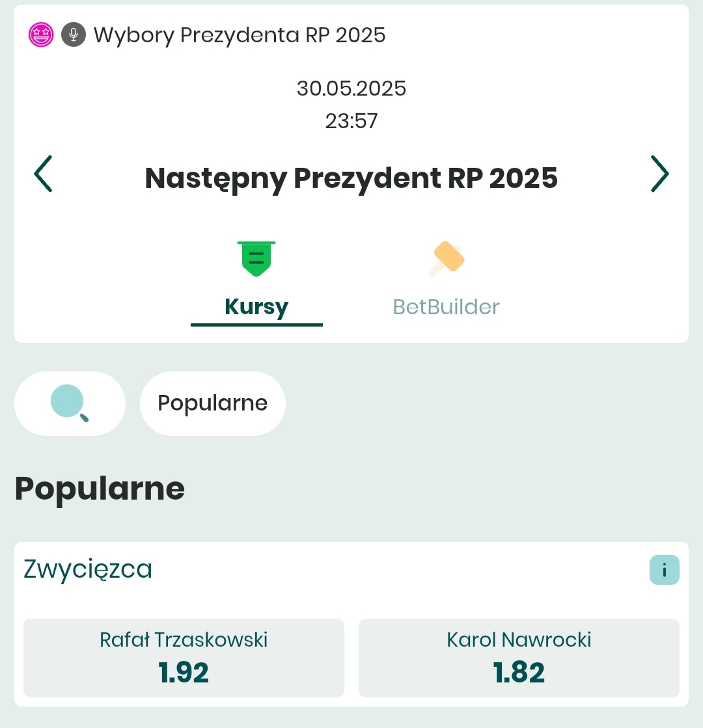The width and height of the screenshot is (703, 728).
Task: Click the green Kursy odds icon
Action: (256, 258)
